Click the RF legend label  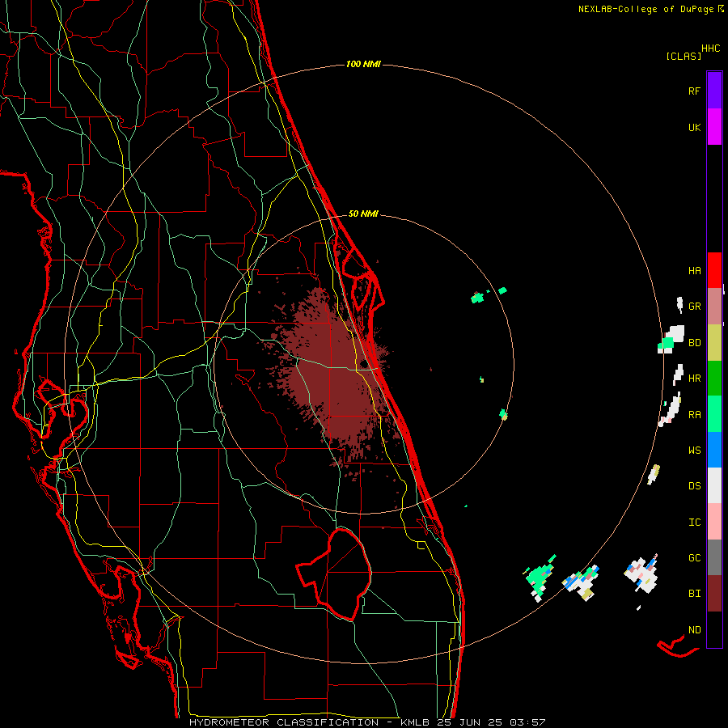coord(694,91)
